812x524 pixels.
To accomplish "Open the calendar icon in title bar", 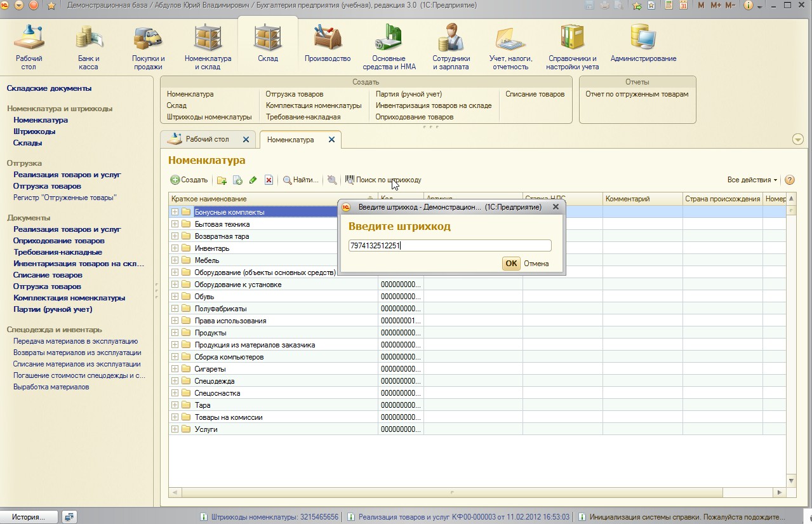I will [x=683, y=5].
